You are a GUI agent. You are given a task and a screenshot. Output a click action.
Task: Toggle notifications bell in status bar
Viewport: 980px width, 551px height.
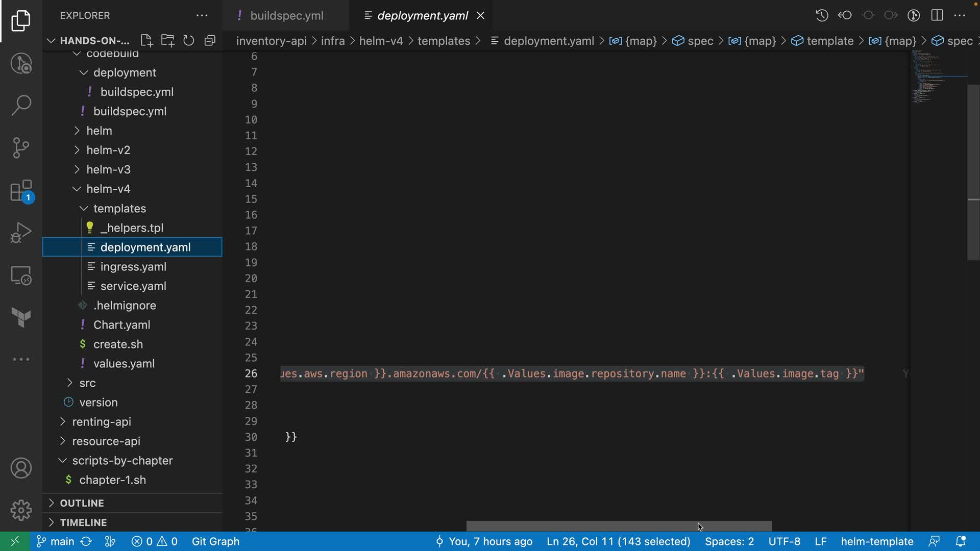click(961, 541)
